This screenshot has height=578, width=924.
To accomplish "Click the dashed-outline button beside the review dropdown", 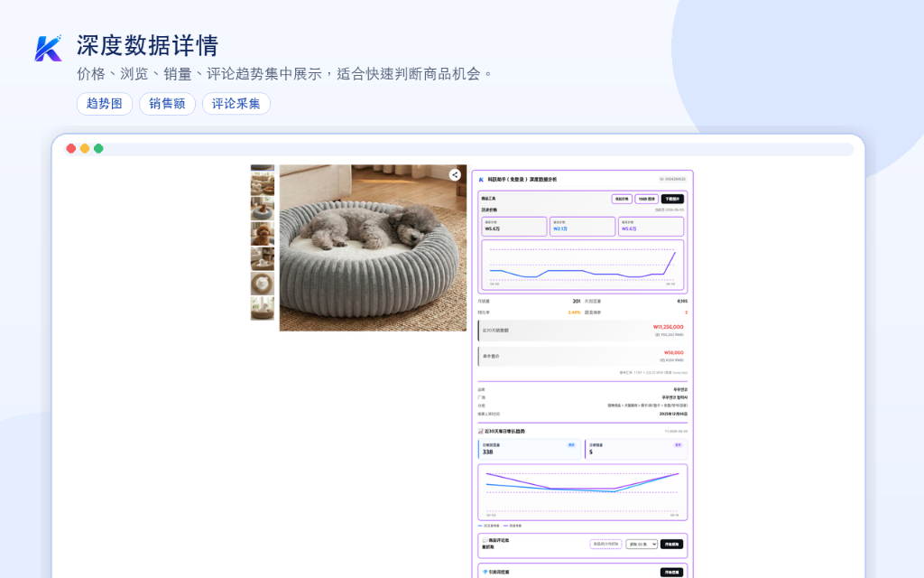I will 605,544.
